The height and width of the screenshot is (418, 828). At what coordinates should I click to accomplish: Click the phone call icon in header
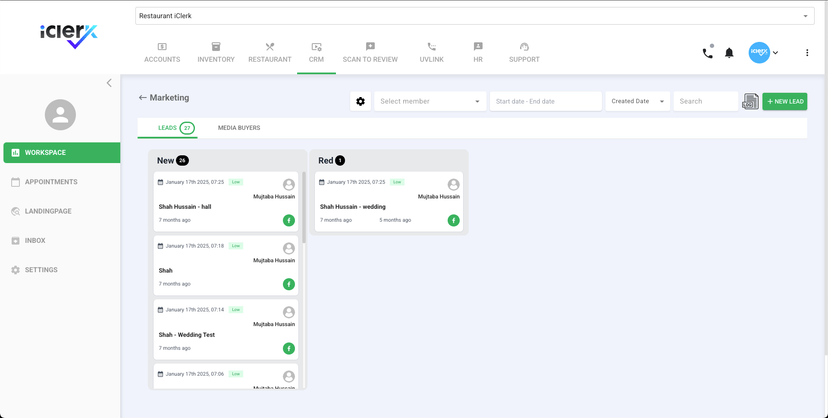tap(707, 53)
